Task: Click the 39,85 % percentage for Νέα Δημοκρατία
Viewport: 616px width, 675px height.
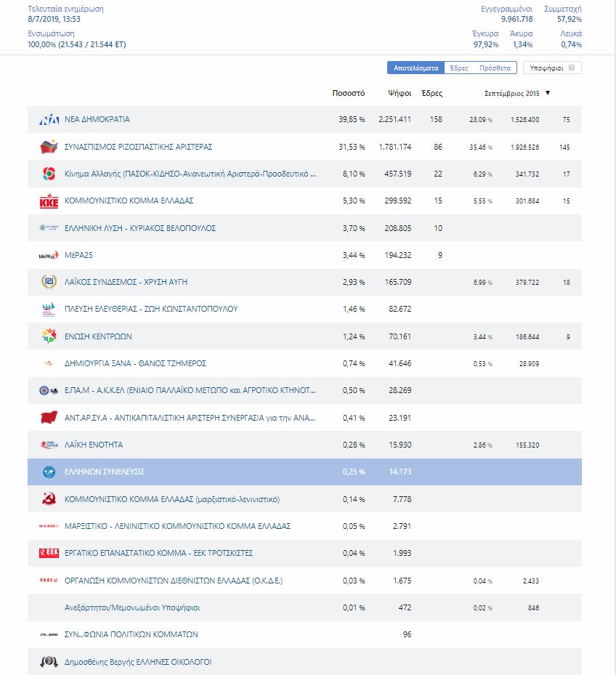Action: [x=352, y=119]
